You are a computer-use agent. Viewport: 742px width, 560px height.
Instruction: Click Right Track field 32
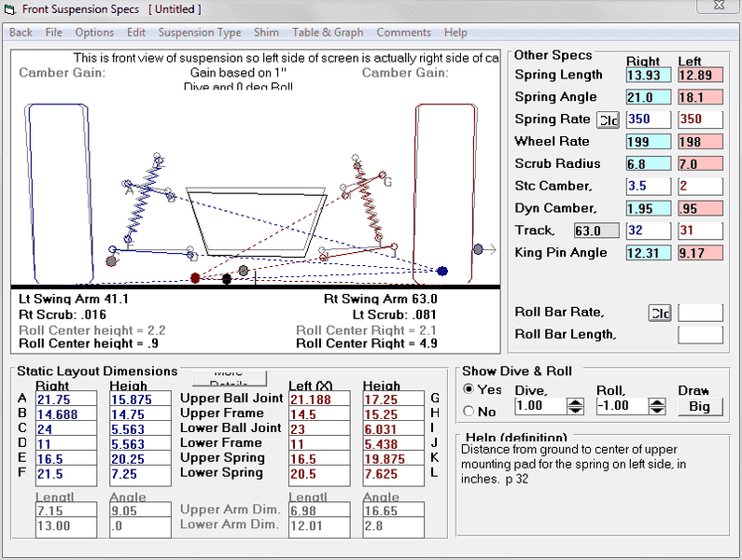click(x=649, y=231)
